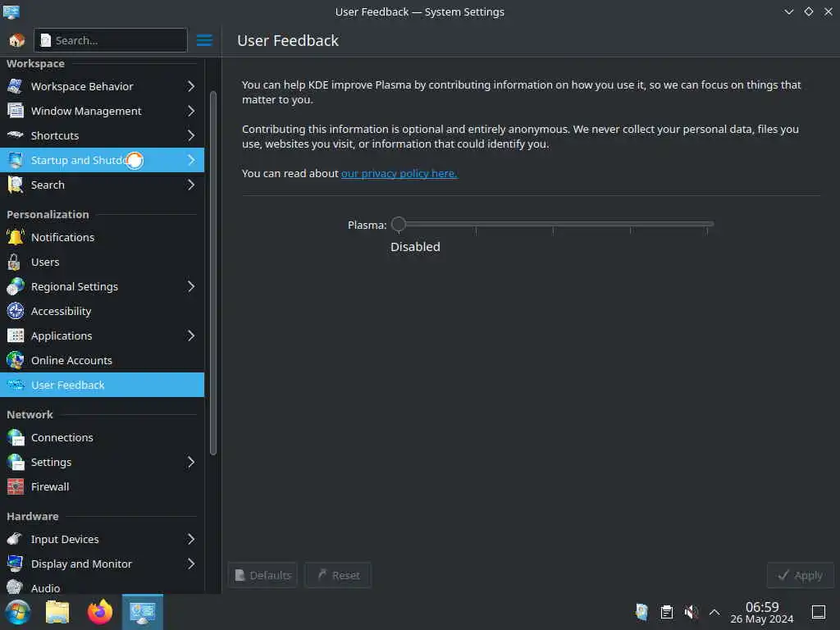Click the Display and Monitor icon
This screenshot has width=840, height=630.
pos(15,564)
